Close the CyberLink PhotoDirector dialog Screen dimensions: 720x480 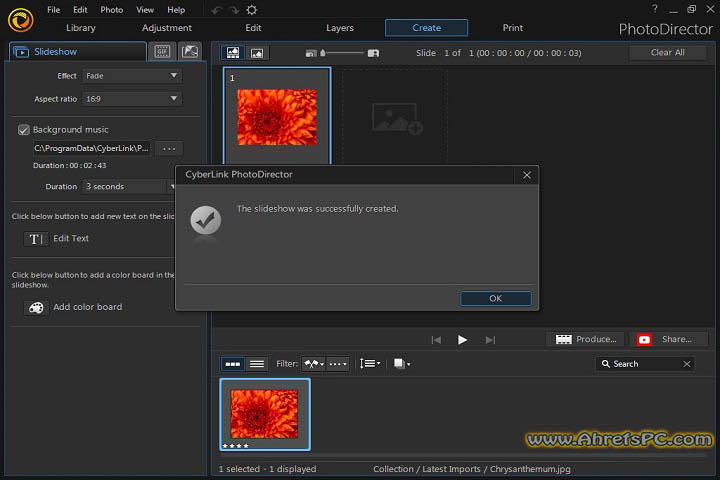coord(527,175)
